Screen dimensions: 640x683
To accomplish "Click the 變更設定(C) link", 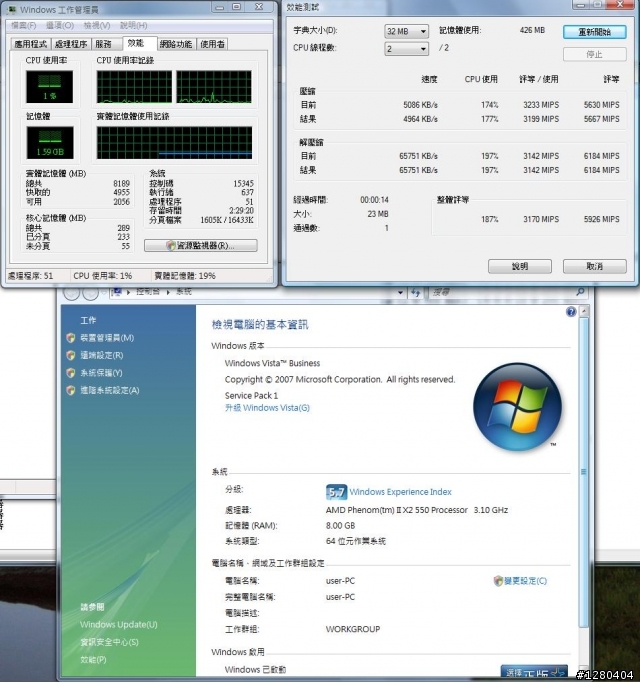I will 525,581.
